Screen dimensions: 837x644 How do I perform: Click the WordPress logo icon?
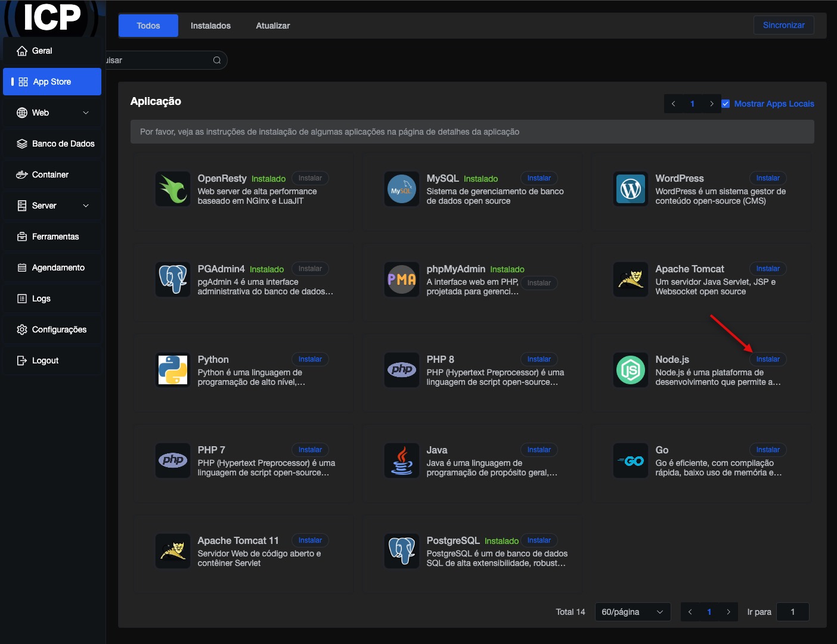click(x=631, y=189)
